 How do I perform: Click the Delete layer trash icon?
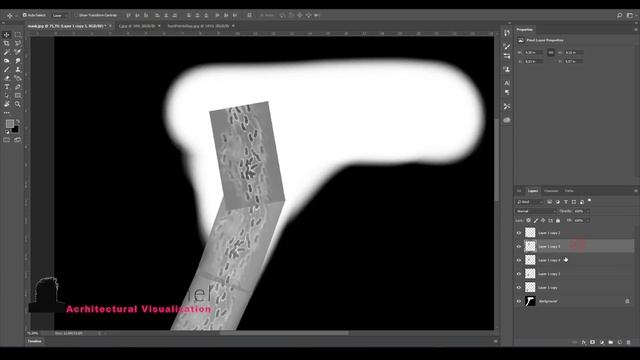point(629,342)
